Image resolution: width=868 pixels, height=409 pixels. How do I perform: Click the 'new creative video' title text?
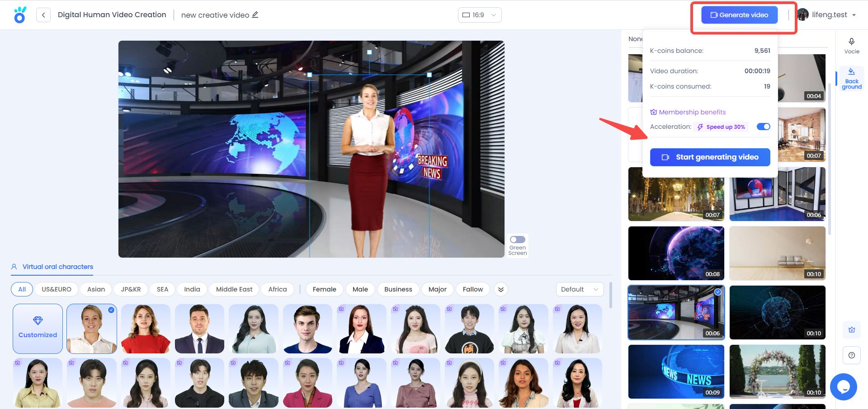pyautogui.click(x=215, y=15)
